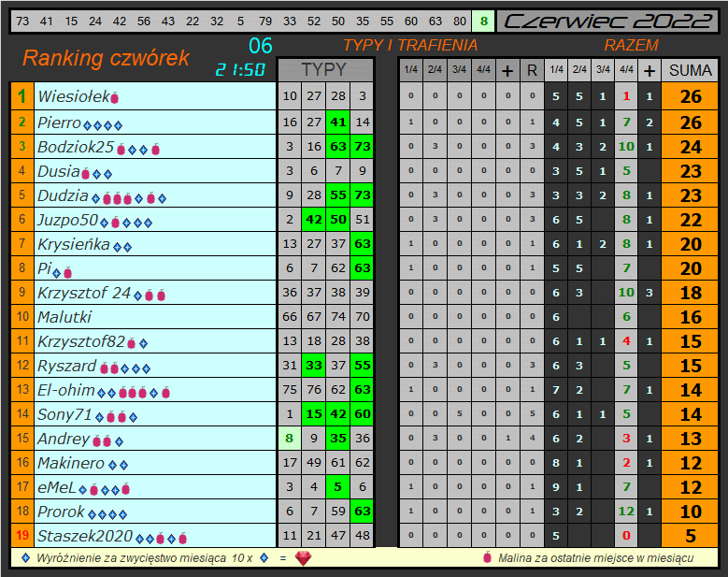Viewport: 728px width, 577px height.
Task: Click SUMA value 24 for Bodziok25
Action: 690,147
